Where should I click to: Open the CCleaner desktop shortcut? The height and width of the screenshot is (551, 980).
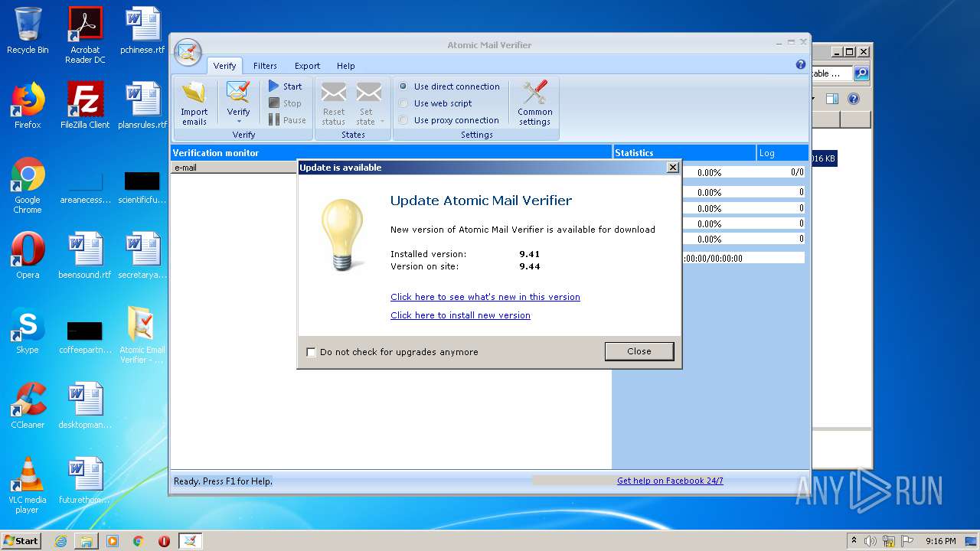[28, 406]
